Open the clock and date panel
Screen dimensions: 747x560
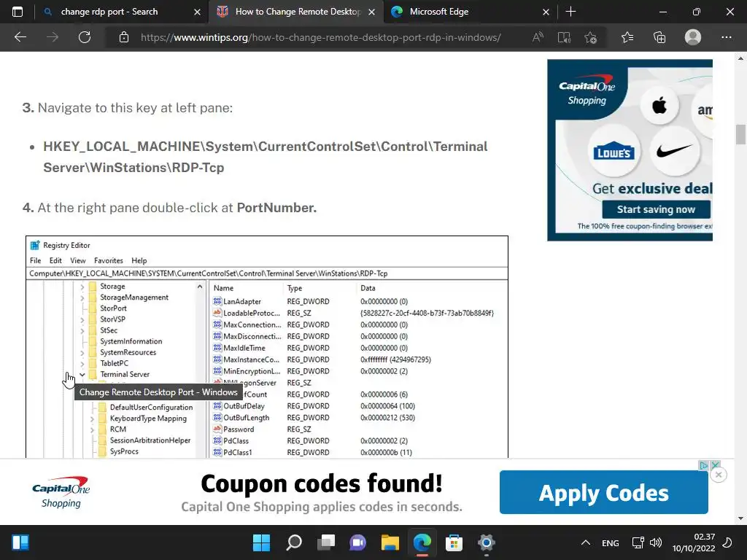[x=694, y=542]
